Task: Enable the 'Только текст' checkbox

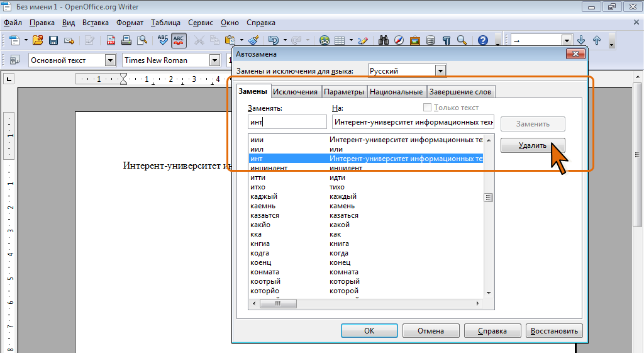Action: click(x=428, y=108)
